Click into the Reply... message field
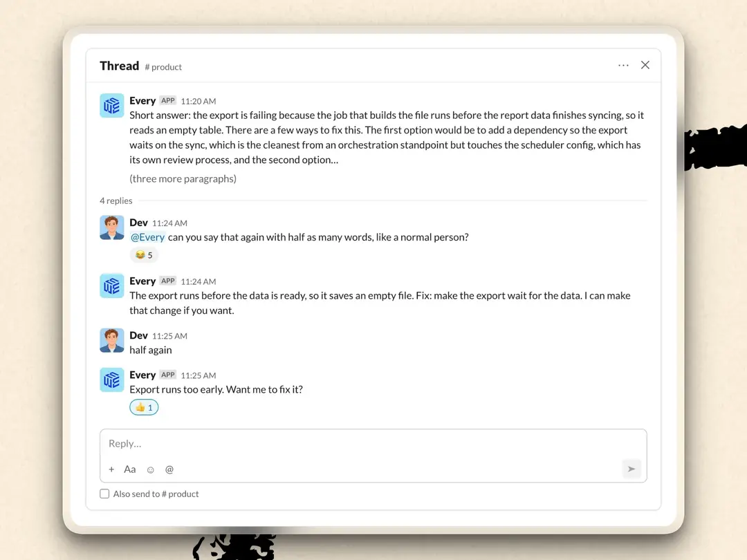The height and width of the screenshot is (560, 747). [x=373, y=444]
